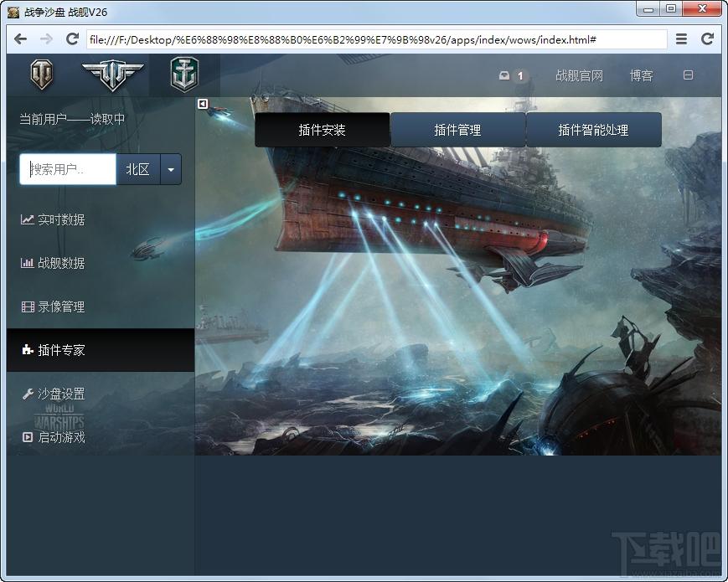
Task: Open the notification inbox icon
Action: coord(504,75)
